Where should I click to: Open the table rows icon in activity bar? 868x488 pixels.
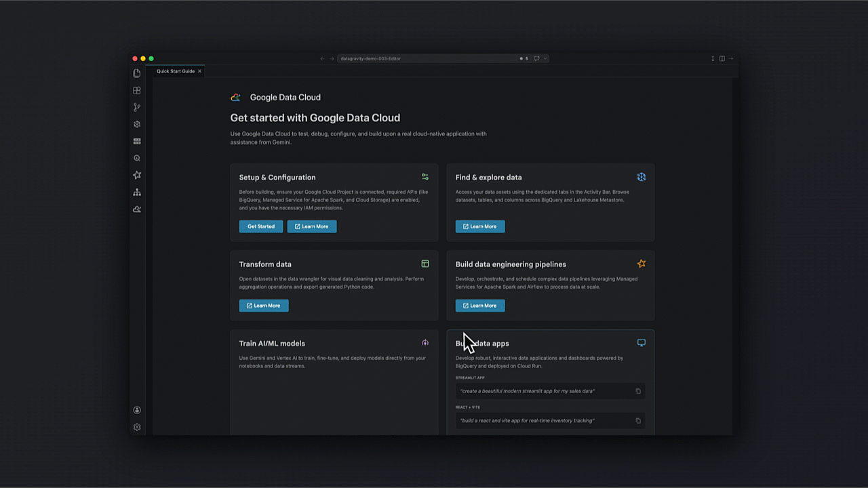pyautogui.click(x=137, y=141)
